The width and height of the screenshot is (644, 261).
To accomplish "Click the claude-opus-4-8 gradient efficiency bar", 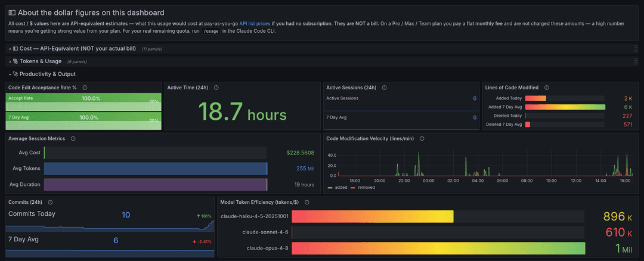I will [x=438, y=248].
